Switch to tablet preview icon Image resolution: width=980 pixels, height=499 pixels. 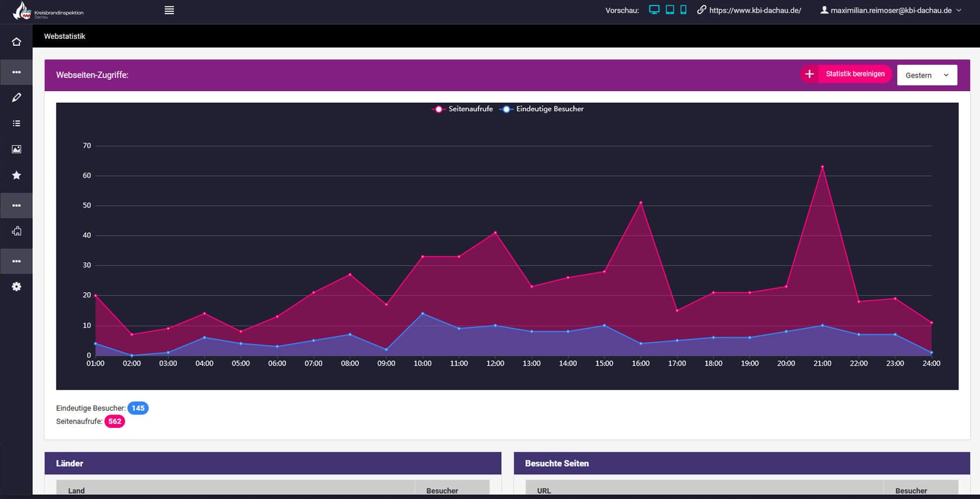coord(670,10)
